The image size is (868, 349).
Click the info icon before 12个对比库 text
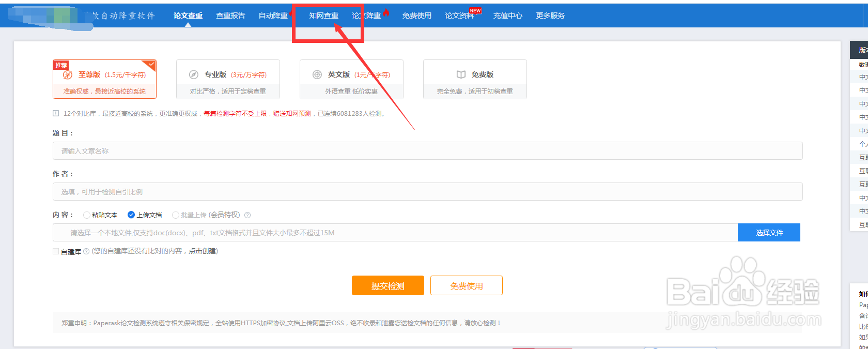[56, 113]
